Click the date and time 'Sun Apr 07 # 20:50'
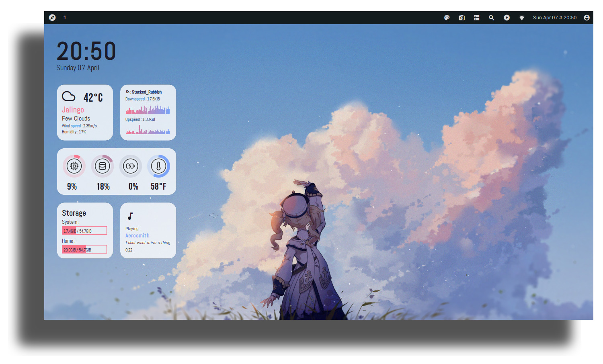603x364 pixels. [555, 18]
